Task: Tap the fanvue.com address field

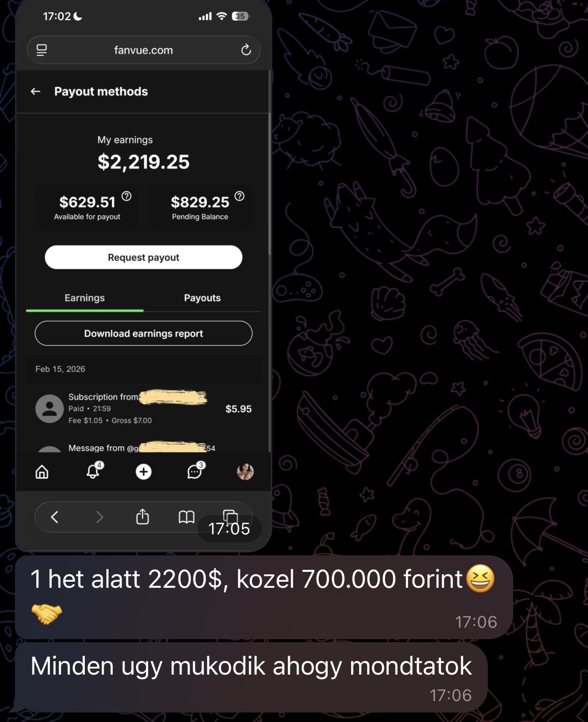Action: (144, 50)
